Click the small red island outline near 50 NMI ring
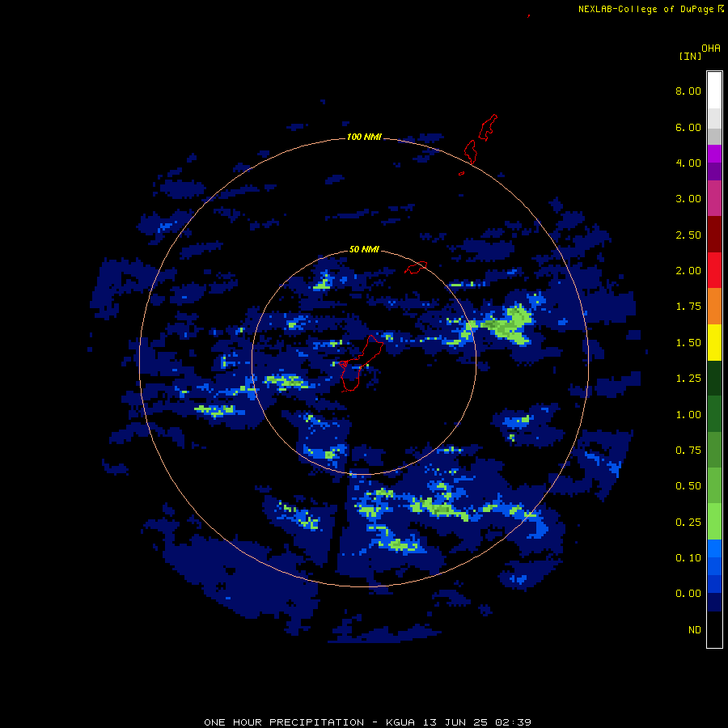This screenshot has width=728, height=728. pos(416,268)
